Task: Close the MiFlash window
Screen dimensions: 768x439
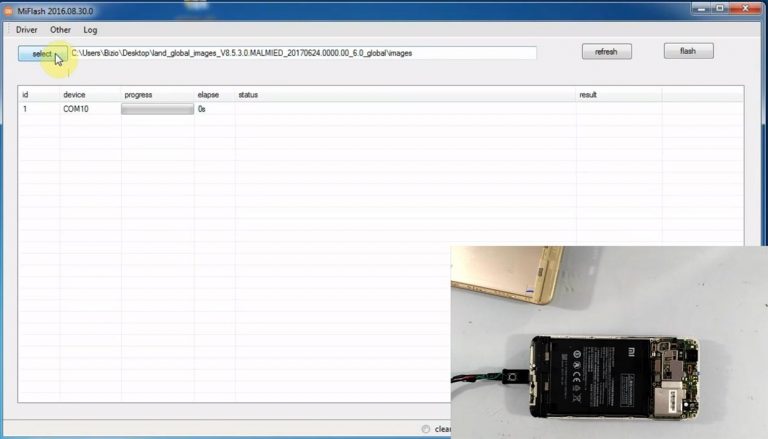Action: [x=745, y=8]
